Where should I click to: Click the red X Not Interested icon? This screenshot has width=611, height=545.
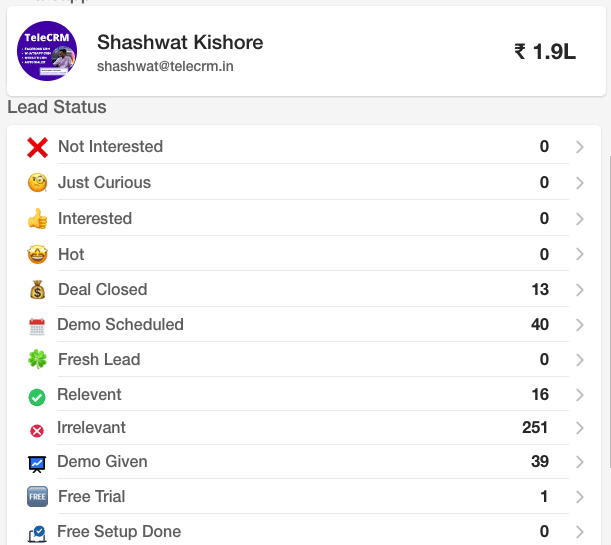coord(37,148)
